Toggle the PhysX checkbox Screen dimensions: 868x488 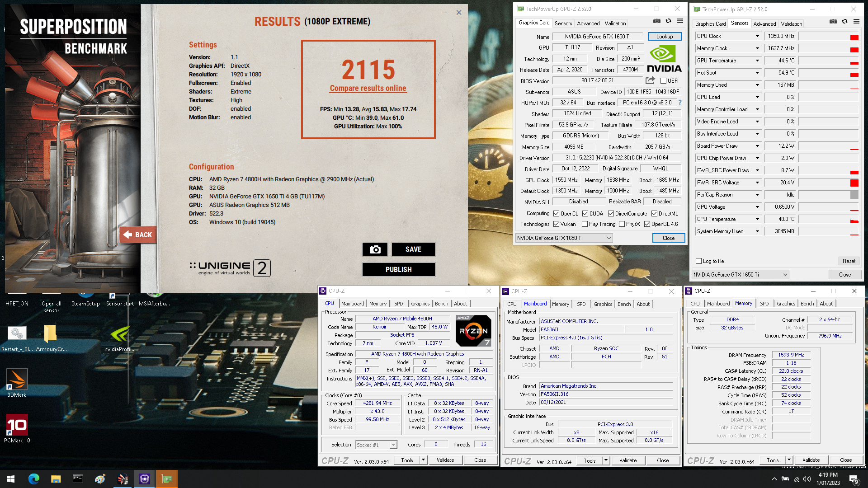point(622,224)
